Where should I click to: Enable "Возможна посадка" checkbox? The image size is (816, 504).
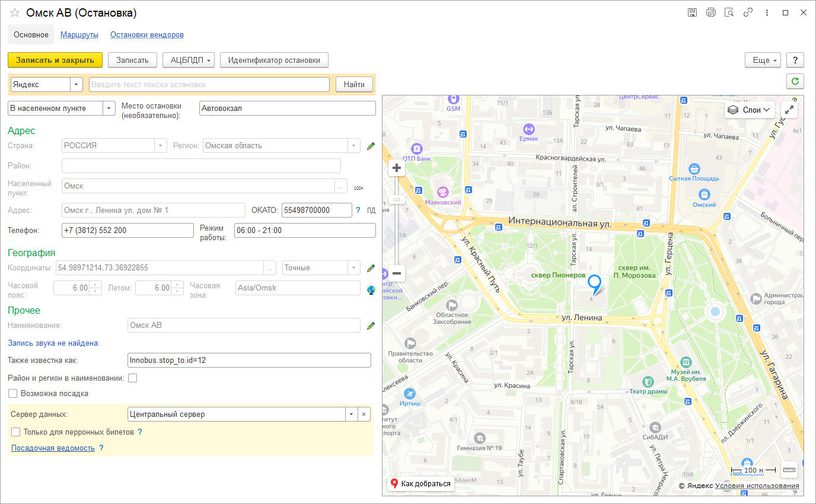click(x=13, y=393)
